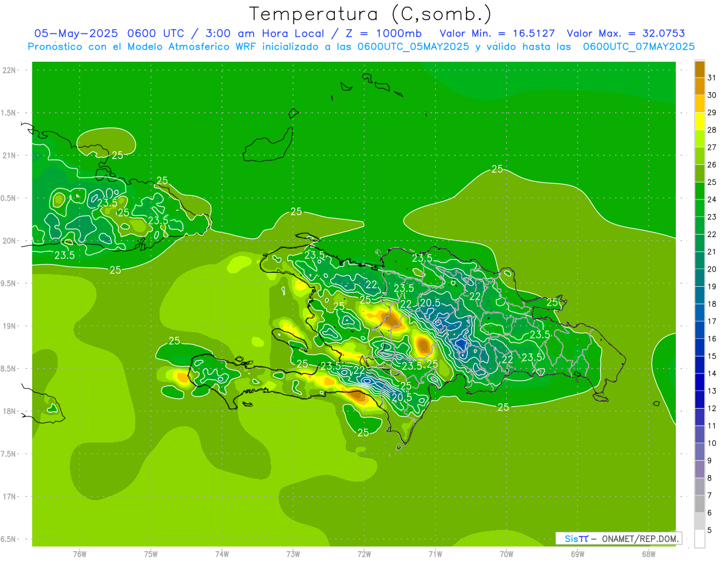This screenshot has height=562, width=728.
Task: Click the 19N latitude axis label
Action: (x=10, y=326)
